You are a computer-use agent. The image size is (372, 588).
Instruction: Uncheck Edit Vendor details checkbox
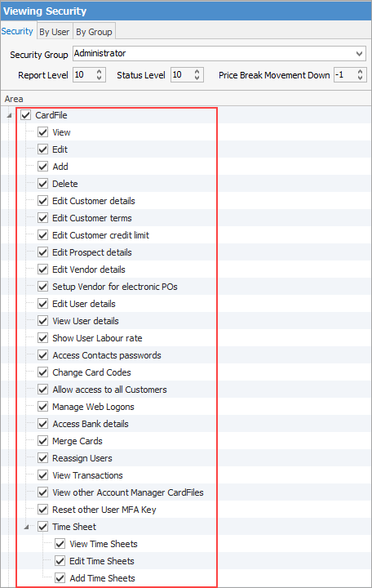[42, 269]
